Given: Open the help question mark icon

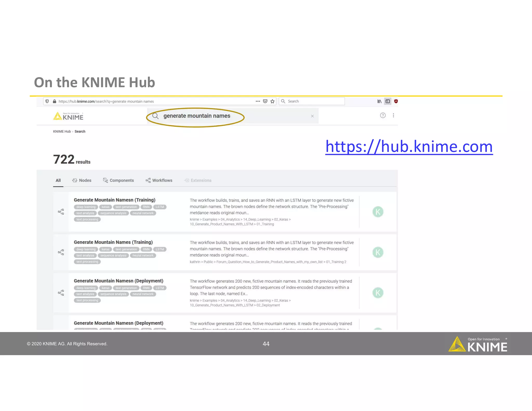Looking at the screenshot, I should pos(383,115).
